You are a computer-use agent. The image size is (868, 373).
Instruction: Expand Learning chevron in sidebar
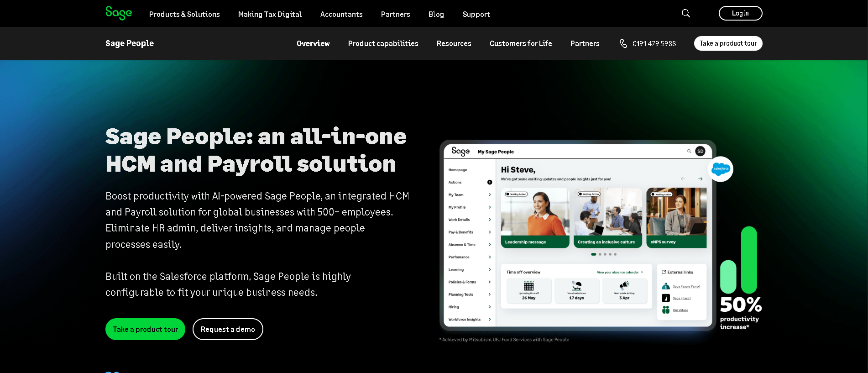(x=490, y=269)
